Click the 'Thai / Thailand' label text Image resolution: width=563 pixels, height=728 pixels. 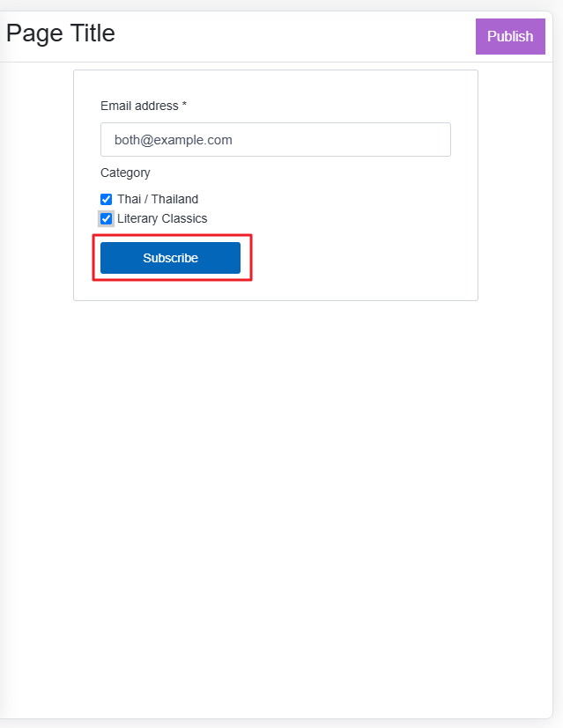(158, 199)
